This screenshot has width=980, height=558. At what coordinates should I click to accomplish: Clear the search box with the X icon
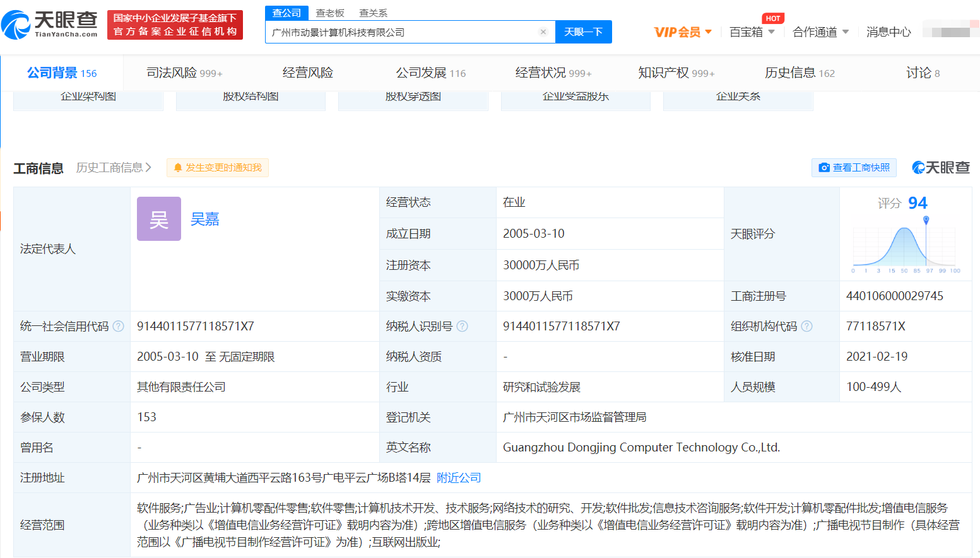tap(543, 32)
